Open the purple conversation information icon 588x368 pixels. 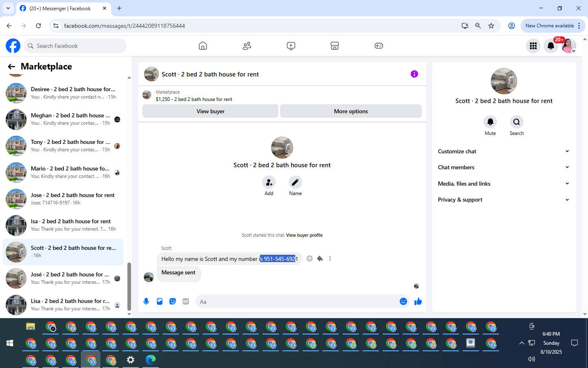click(x=414, y=74)
